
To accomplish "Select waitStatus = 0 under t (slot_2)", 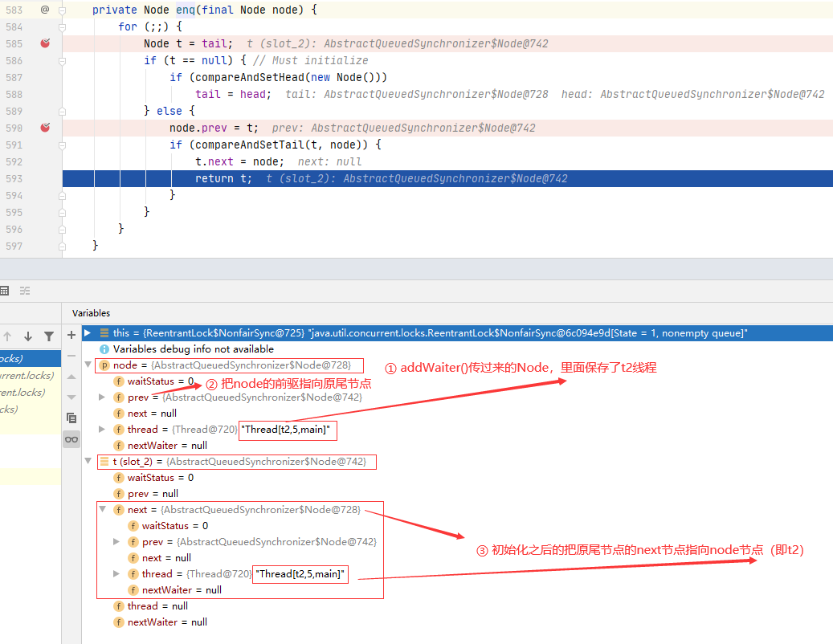I will pyautogui.click(x=457, y=477).
